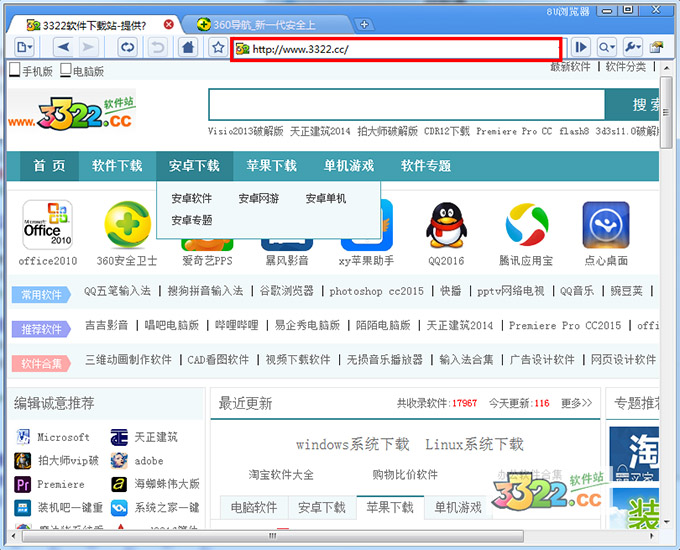Open the wrench tools menu icon
The width and height of the screenshot is (680, 550).
633,47
